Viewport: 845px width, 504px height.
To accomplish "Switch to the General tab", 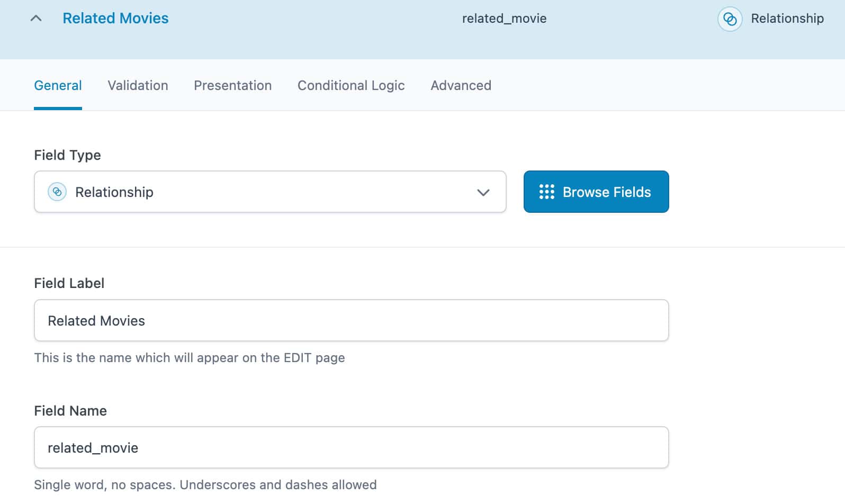I will [x=58, y=85].
